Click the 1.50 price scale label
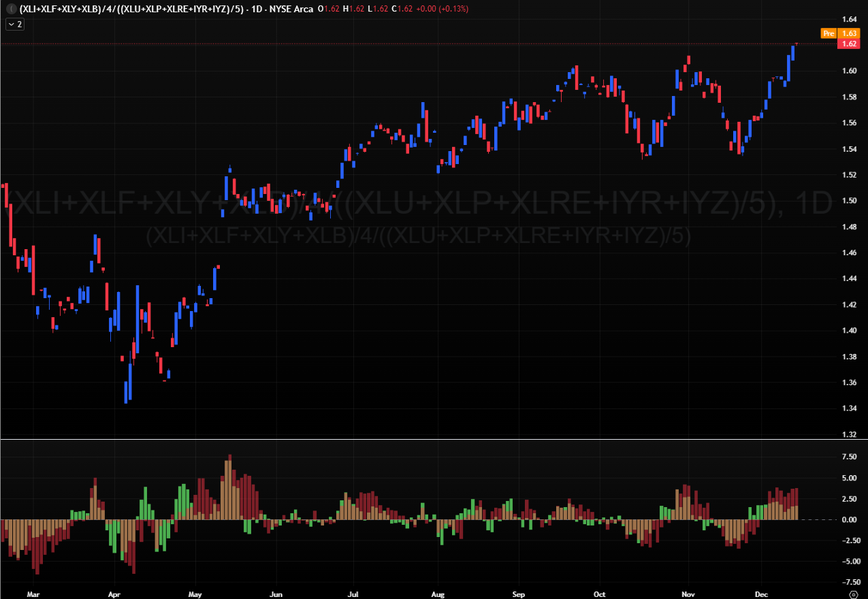The width and height of the screenshot is (868, 599). (x=849, y=201)
